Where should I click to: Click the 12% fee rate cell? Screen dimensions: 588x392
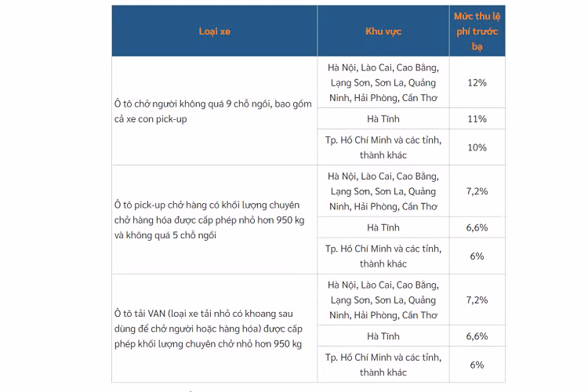[477, 82]
